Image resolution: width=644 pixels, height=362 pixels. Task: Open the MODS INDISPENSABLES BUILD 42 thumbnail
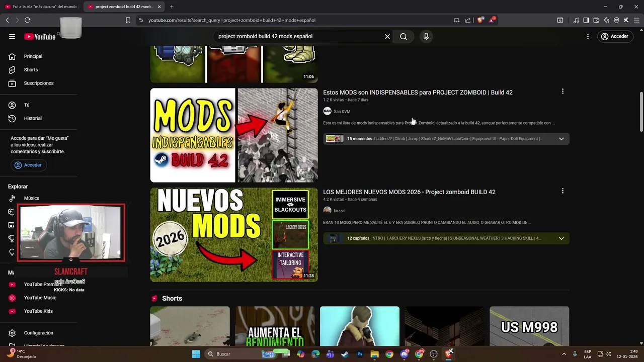(x=234, y=135)
